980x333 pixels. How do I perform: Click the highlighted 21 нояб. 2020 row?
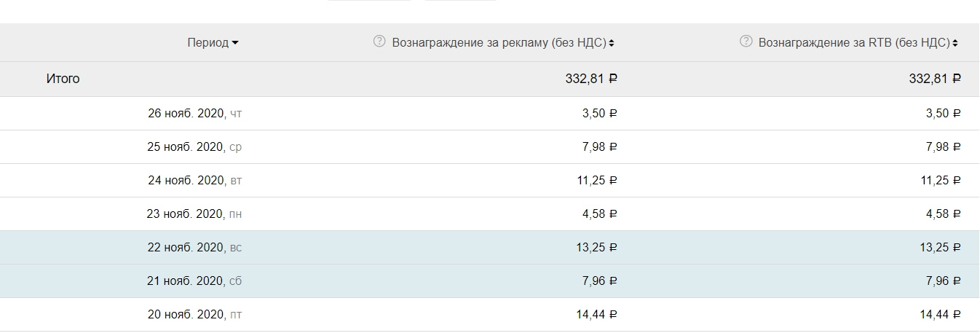(490, 281)
